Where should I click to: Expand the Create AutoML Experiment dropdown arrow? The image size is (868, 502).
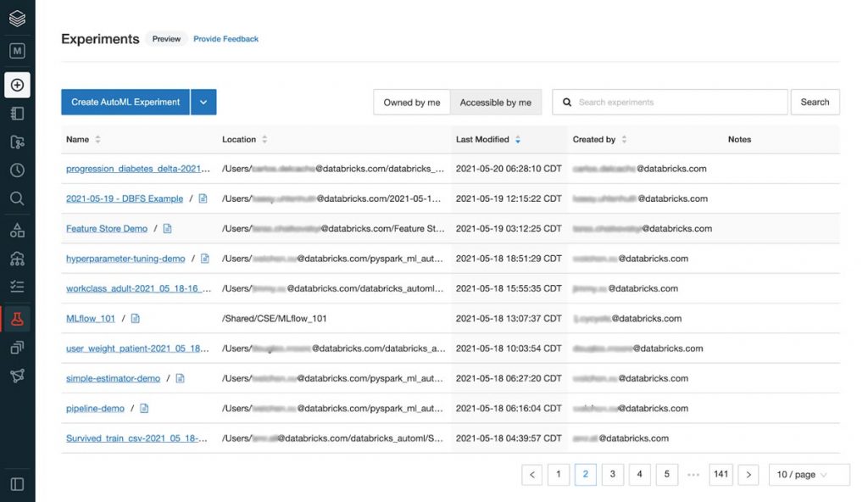point(203,103)
